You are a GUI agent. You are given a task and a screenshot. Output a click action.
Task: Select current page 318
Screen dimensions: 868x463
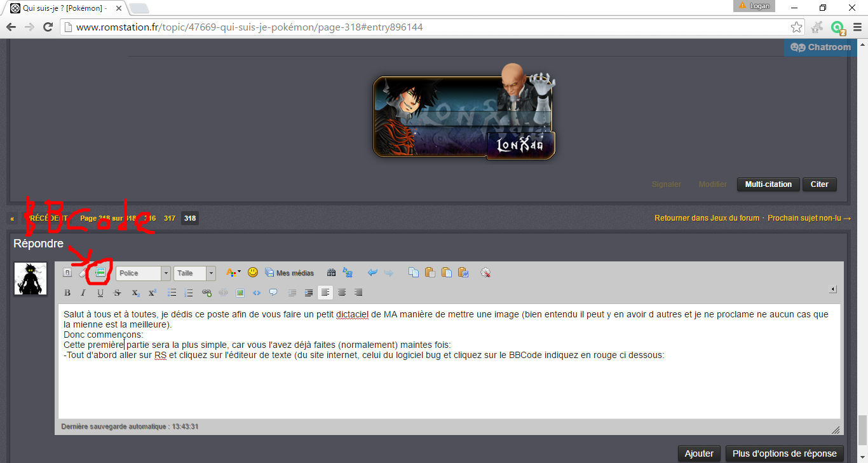[x=190, y=218]
